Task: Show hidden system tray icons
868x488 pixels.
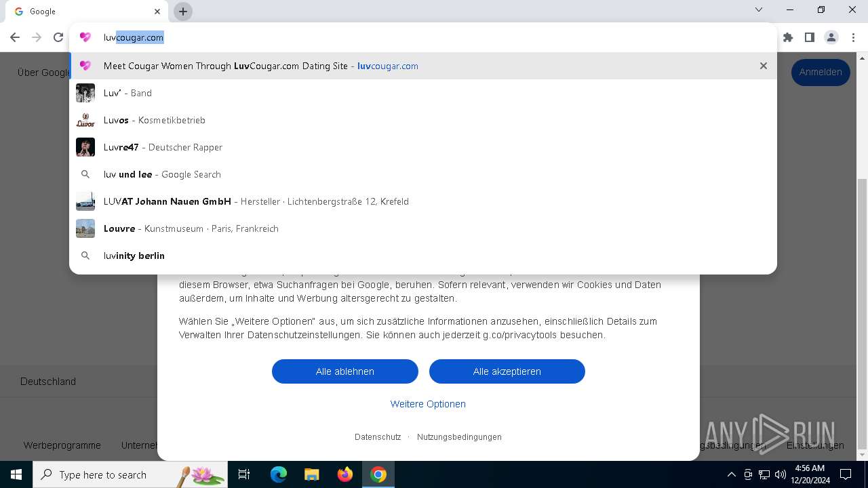Action: 731,474
